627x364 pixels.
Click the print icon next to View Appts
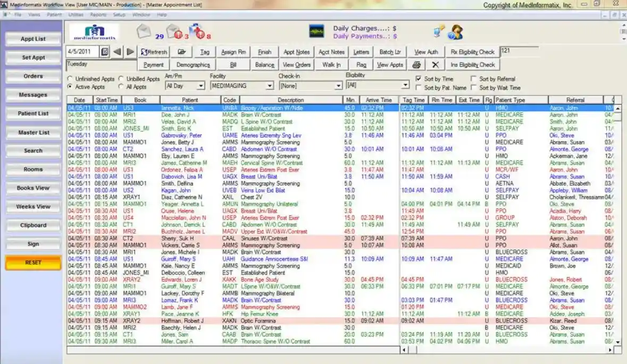tap(417, 64)
